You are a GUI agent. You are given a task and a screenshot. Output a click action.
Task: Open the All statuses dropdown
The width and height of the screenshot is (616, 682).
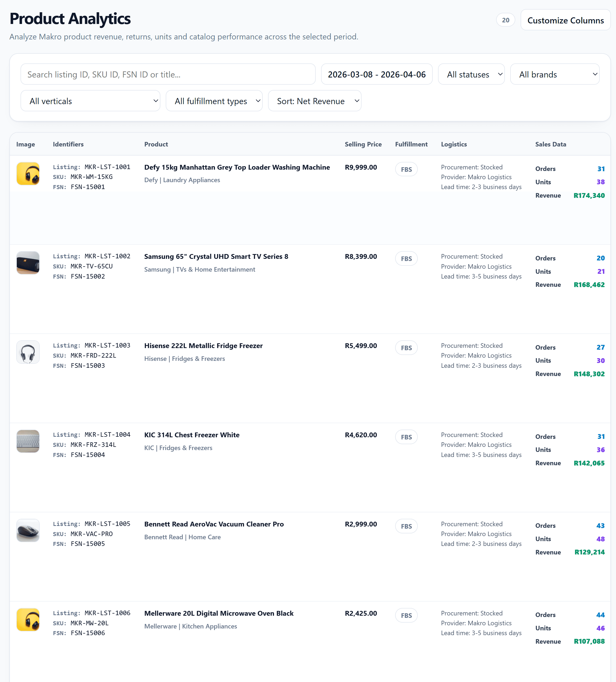tap(471, 74)
